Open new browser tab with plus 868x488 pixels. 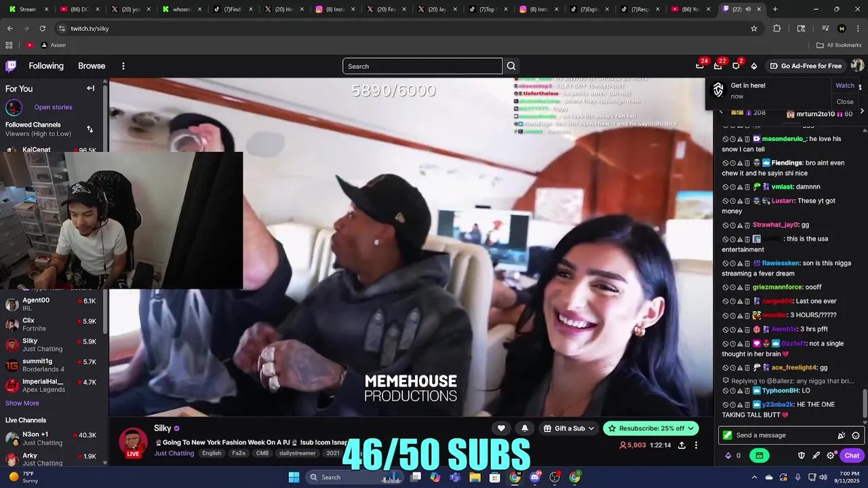775,9
